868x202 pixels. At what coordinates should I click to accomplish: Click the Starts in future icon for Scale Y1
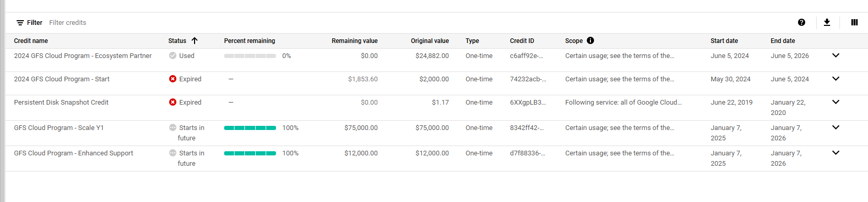coord(173,127)
